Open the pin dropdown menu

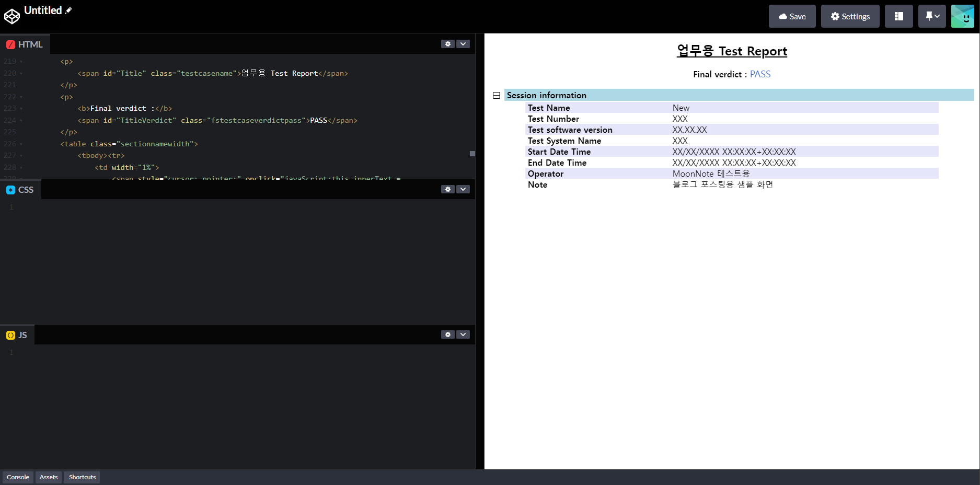(x=932, y=16)
